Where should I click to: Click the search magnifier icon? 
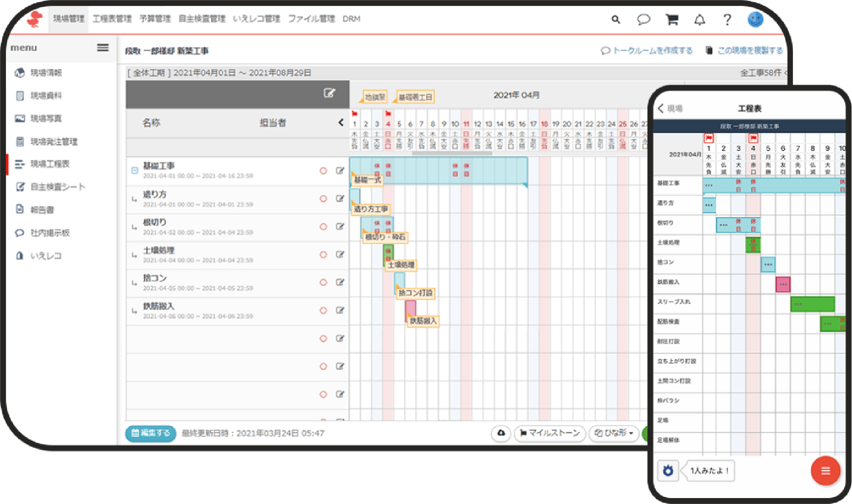(x=616, y=20)
